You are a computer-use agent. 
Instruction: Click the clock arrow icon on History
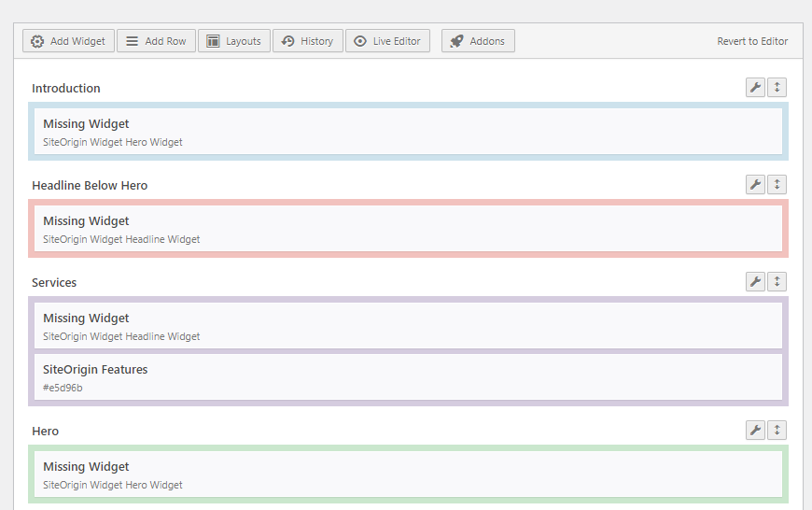coord(287,41)
